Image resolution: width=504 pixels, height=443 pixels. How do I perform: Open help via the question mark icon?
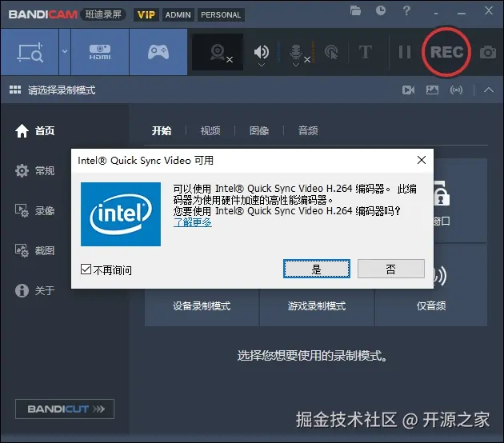pos(406,10)
